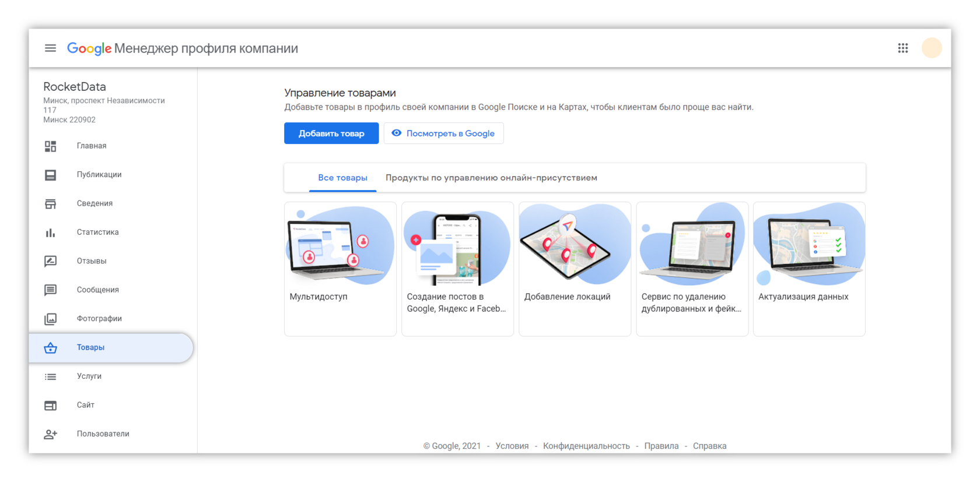Click the Фотографии gallery icon
This screenshot has height=482, width=980.
point(51,319)
